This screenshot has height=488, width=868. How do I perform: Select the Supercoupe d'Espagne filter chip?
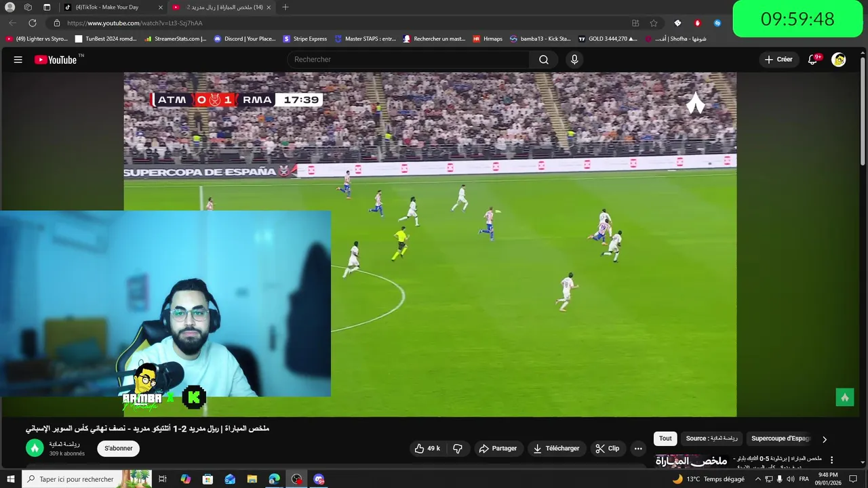click(x=780, y=439)
